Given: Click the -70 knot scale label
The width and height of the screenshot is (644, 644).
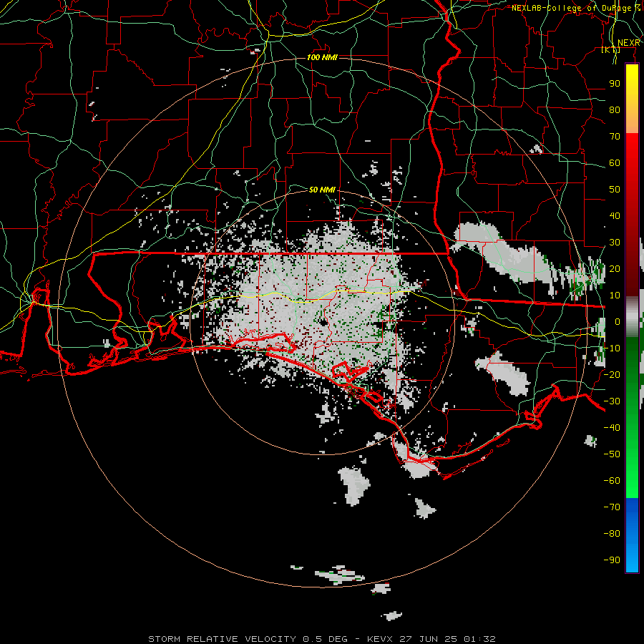Looking at the screenshot, I should 612,507.
